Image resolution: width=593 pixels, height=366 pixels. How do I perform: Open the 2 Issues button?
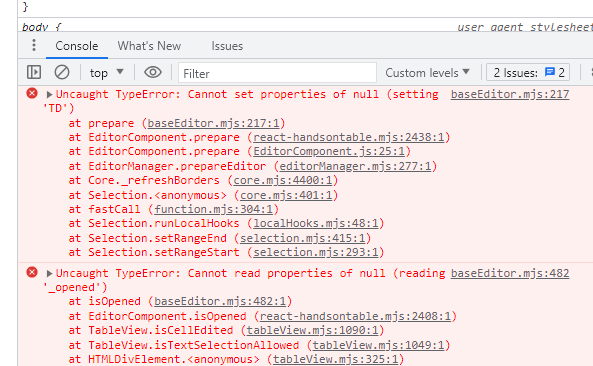click(528, 72)
